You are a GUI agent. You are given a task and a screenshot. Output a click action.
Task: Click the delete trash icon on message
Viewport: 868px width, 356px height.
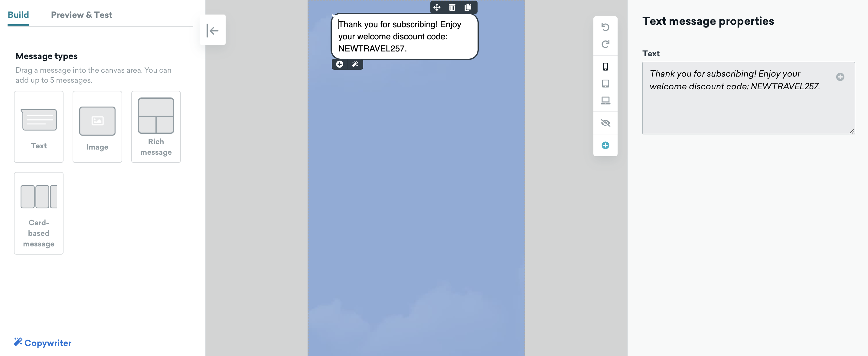pyautogui.click(x=452, y=7)
